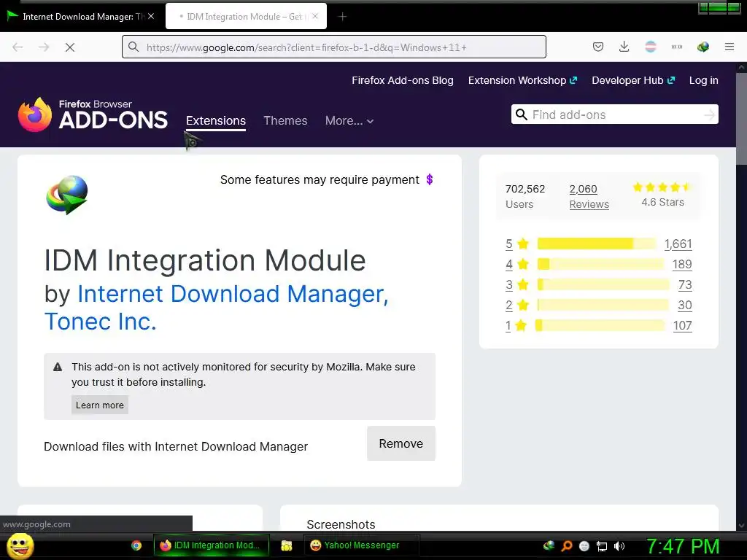Click Learn more about security monitoring
The width and height of the screenshot is (747, 560).
[x=99, y=405]
